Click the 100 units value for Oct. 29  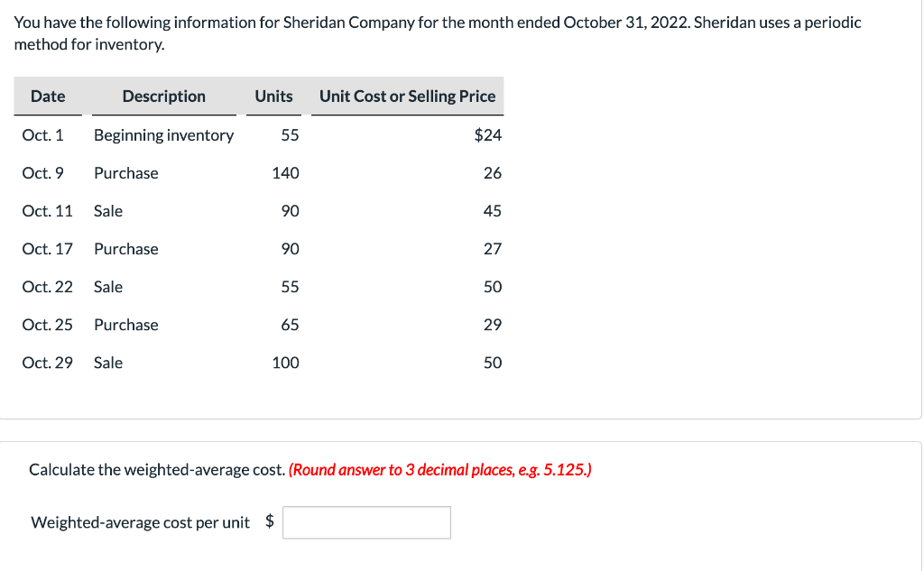click(286, 362)
